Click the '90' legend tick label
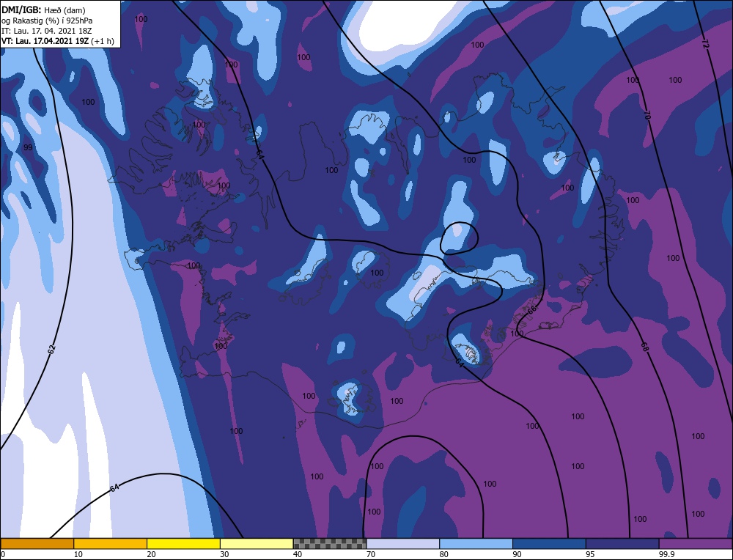 517,554
